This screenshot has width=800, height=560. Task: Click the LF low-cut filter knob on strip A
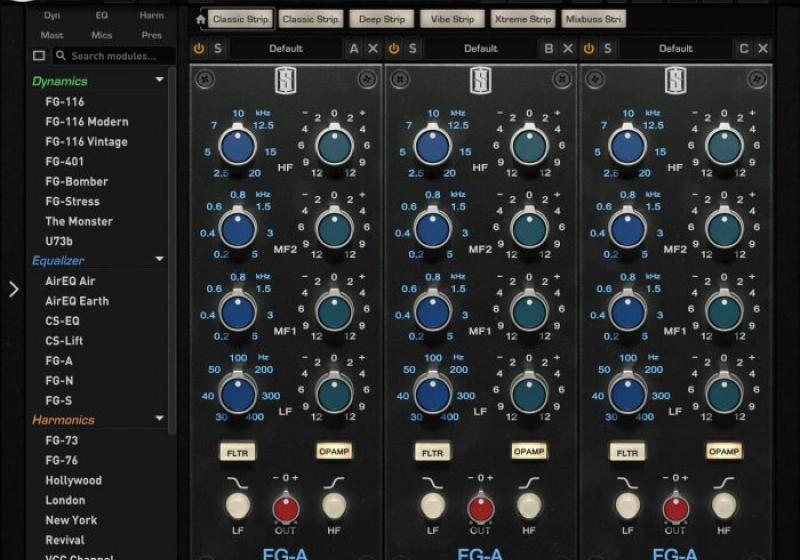pyautogui.click(x=238, y=505)
